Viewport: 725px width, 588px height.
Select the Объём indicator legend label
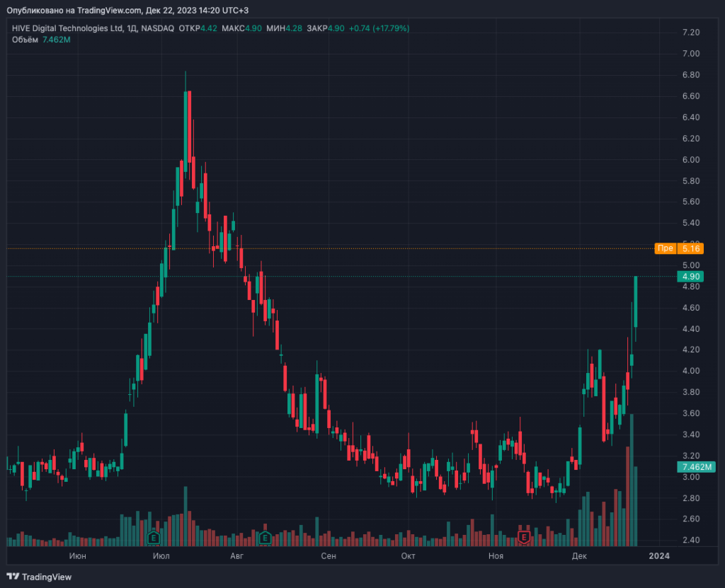click(25, 39)
